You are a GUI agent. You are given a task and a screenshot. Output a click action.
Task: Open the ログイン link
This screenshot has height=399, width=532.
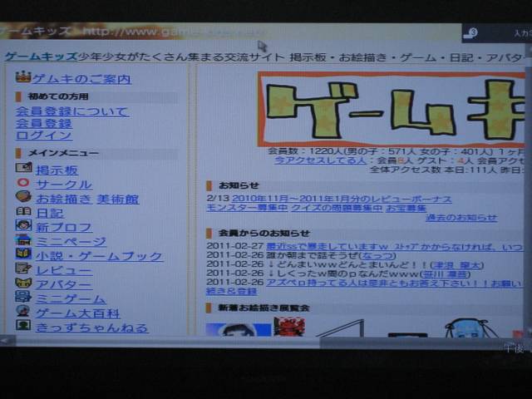(44, 135)
